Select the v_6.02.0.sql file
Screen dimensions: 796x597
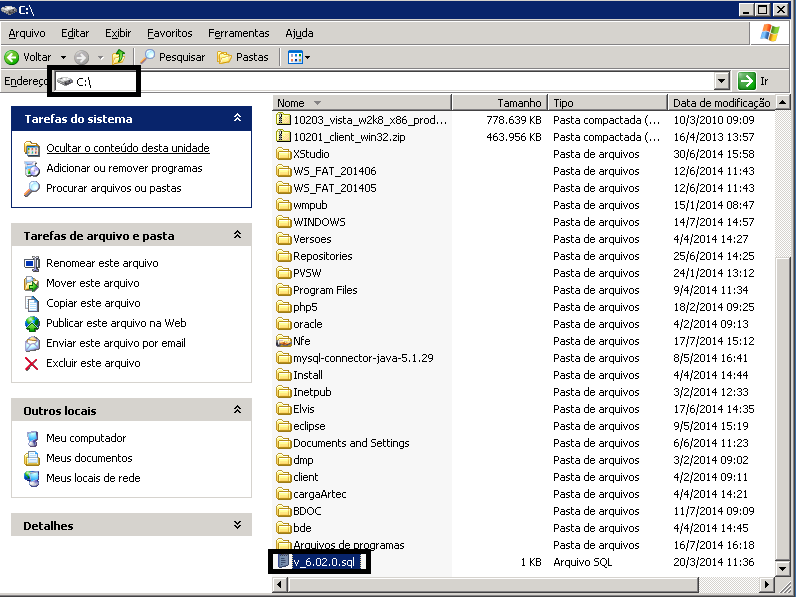pyautogui.click(x=322, y=562)
